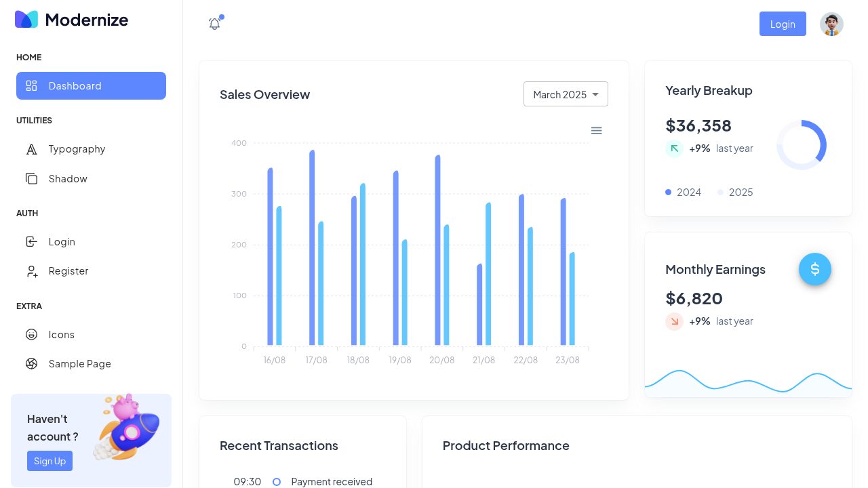Click the rocket piggy bank illustration
Viewport: 868px width, 488px height.
click(126, 427)
